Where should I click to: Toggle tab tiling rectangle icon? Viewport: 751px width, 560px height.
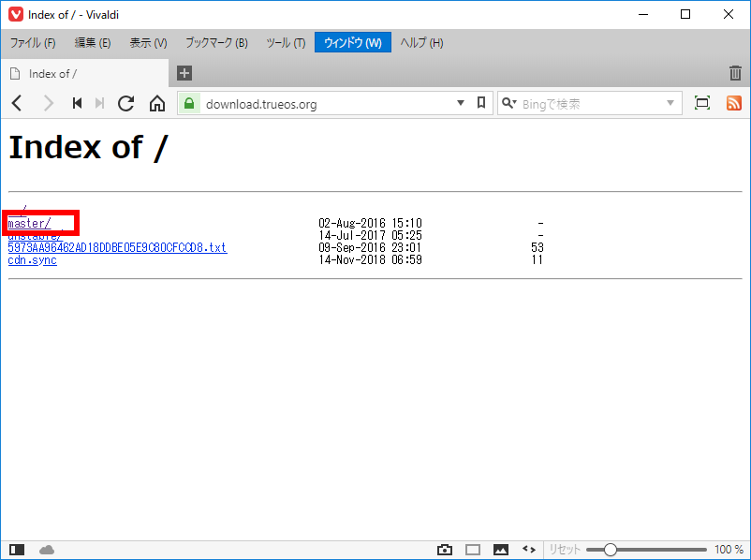pos(473,550)
